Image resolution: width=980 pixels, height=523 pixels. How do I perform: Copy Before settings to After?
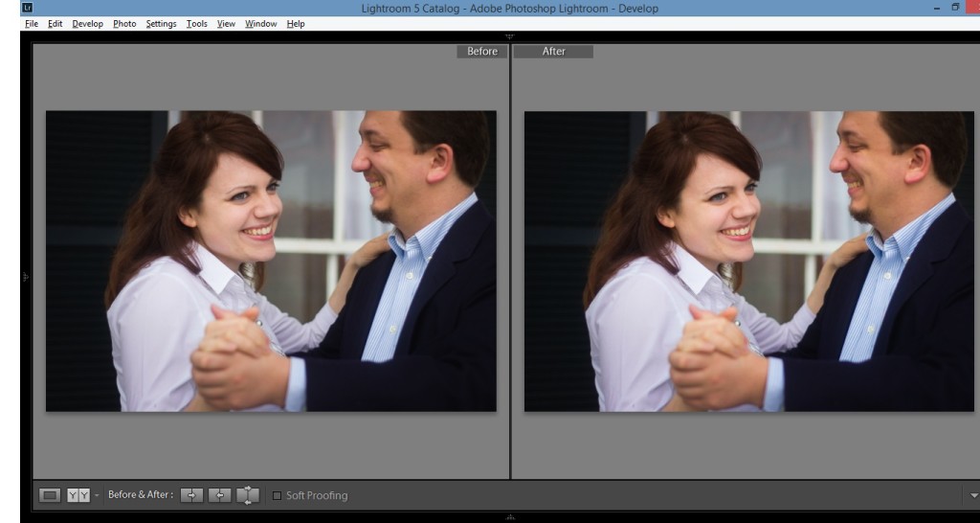pyautogui.click(x=192, y=495)
